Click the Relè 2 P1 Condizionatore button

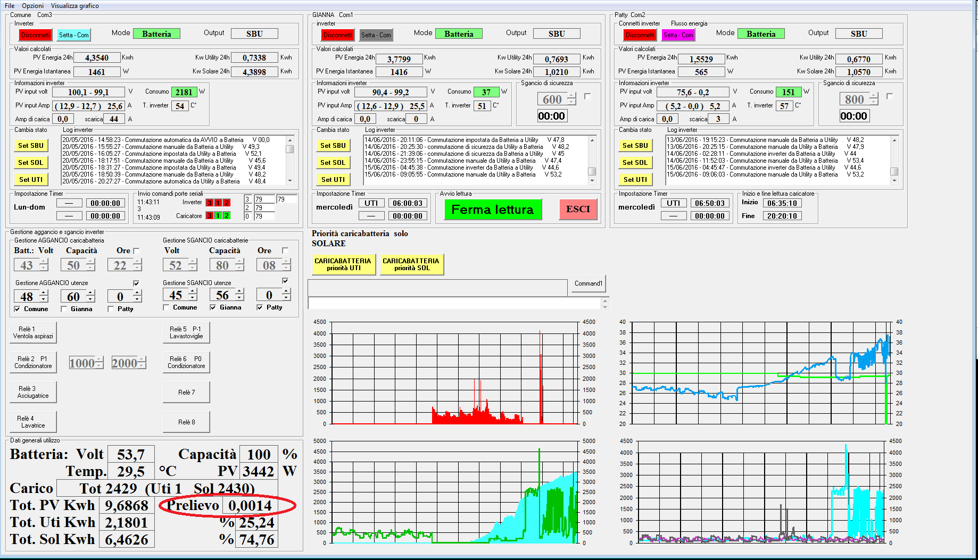tap(33, 363)
